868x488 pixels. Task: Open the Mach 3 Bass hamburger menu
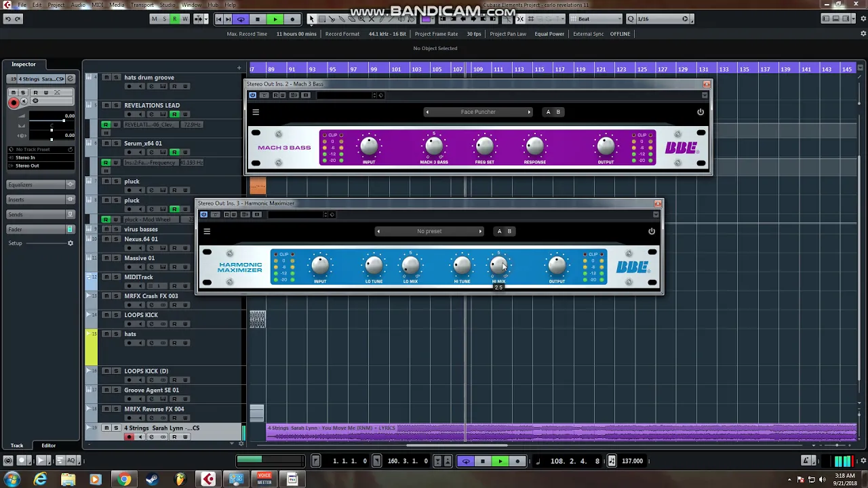point(256,113)
